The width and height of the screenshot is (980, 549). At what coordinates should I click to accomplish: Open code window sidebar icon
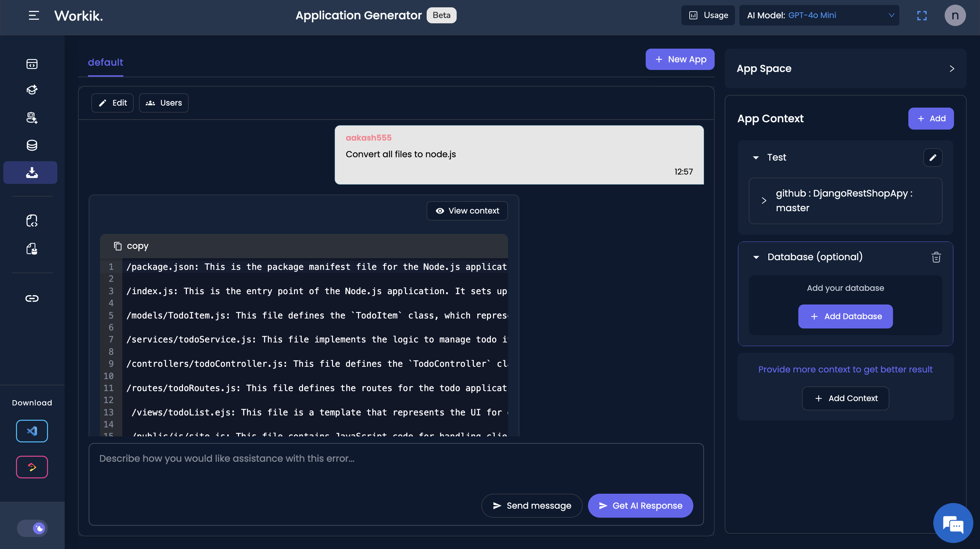point(32,64)
